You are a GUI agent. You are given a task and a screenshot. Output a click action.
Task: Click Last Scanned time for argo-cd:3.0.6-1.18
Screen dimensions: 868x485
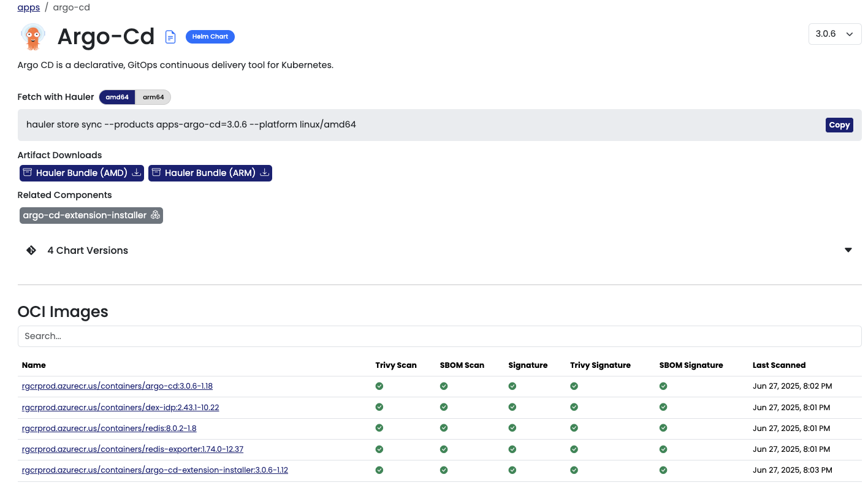793,386
